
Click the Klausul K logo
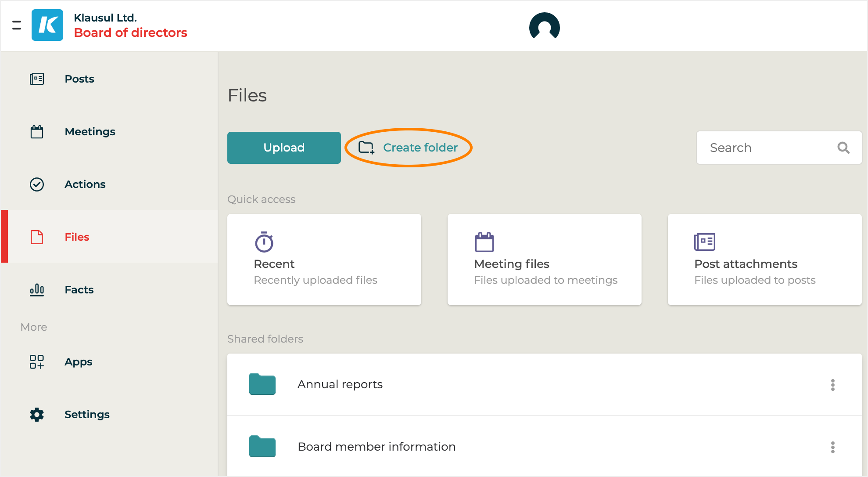coord(47,25)
